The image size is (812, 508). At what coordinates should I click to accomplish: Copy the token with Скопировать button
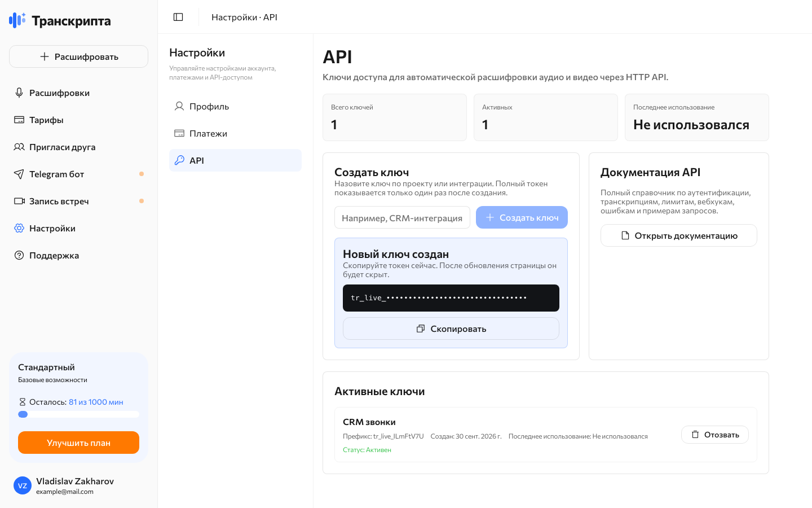[451, 329]
